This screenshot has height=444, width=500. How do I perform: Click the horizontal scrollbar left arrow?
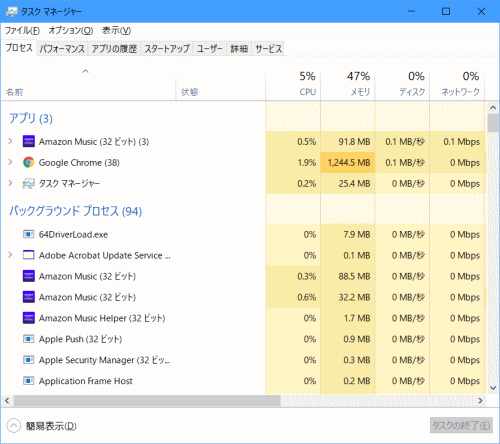pos(7,401)
